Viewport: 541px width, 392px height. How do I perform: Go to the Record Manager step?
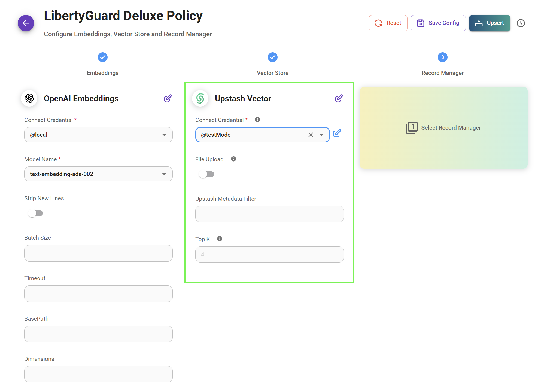coord(442,57)
